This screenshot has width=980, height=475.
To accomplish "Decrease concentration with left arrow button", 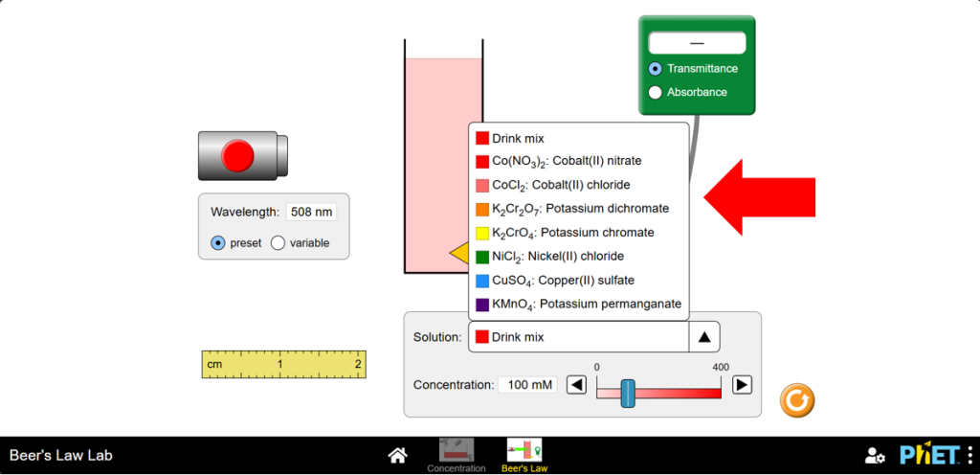I will [577, 385].
